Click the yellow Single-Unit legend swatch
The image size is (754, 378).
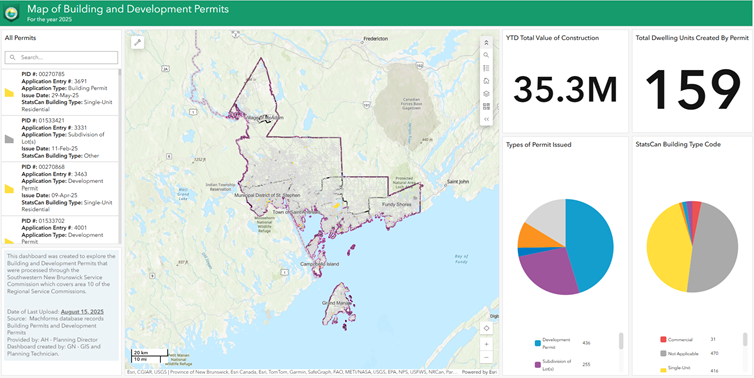663,370
